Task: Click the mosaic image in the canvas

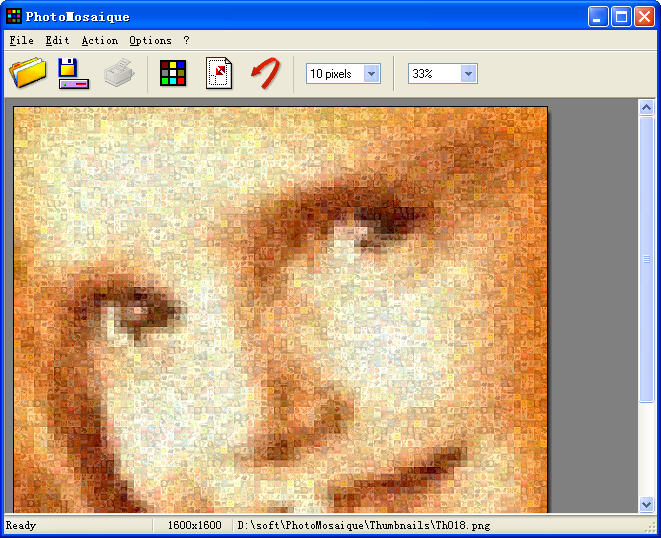Action: [280, 310]
